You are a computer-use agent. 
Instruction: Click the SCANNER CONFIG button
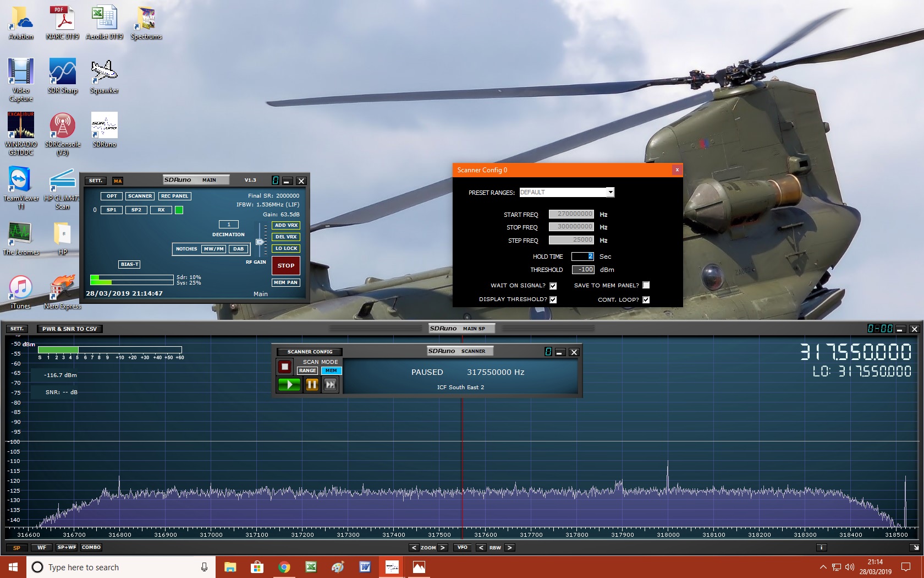(310, 352)
